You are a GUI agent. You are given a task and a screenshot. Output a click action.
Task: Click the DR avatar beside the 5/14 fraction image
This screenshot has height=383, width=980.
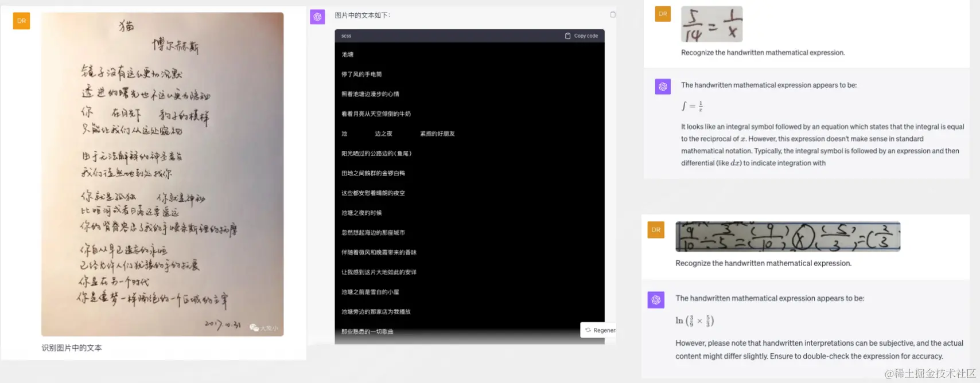[663, 14]
